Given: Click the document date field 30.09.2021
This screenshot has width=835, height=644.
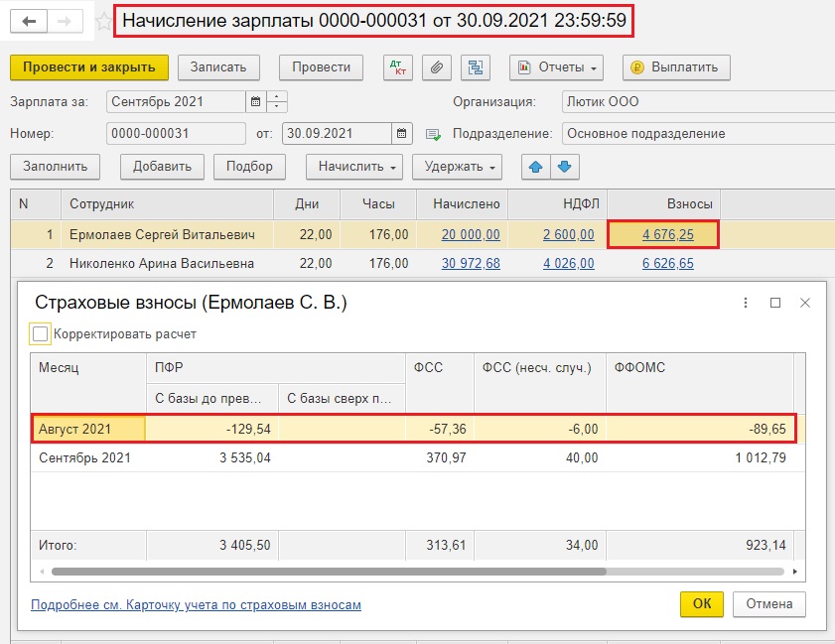Looking at the screenshot, I should 338,133.
